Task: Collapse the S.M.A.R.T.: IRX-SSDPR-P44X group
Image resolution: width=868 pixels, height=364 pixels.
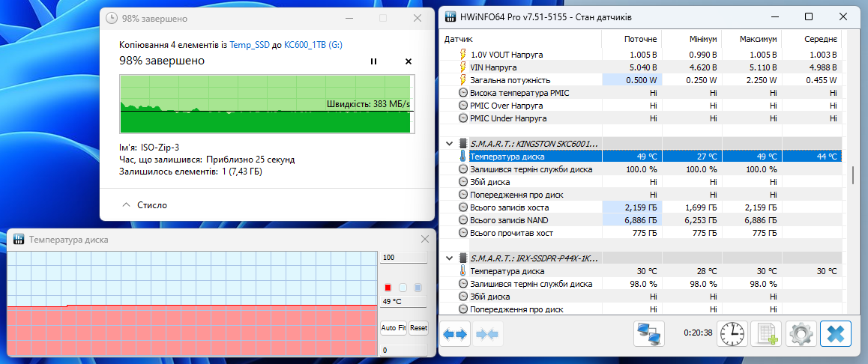Action: (x=449, y=258)
